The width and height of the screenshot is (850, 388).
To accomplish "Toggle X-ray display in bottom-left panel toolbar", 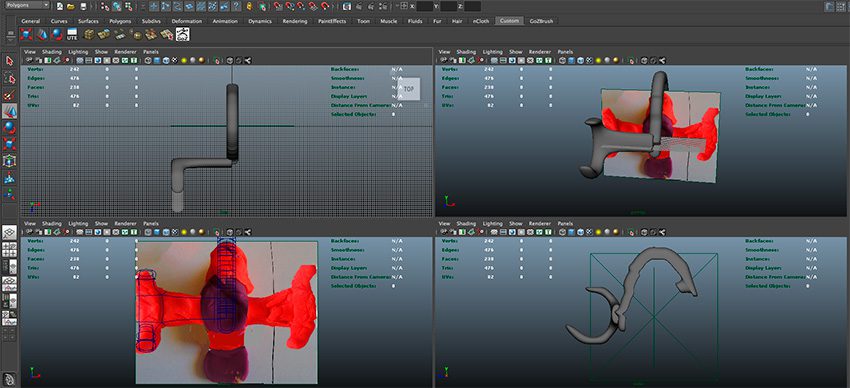I will [x=229, y=232].
